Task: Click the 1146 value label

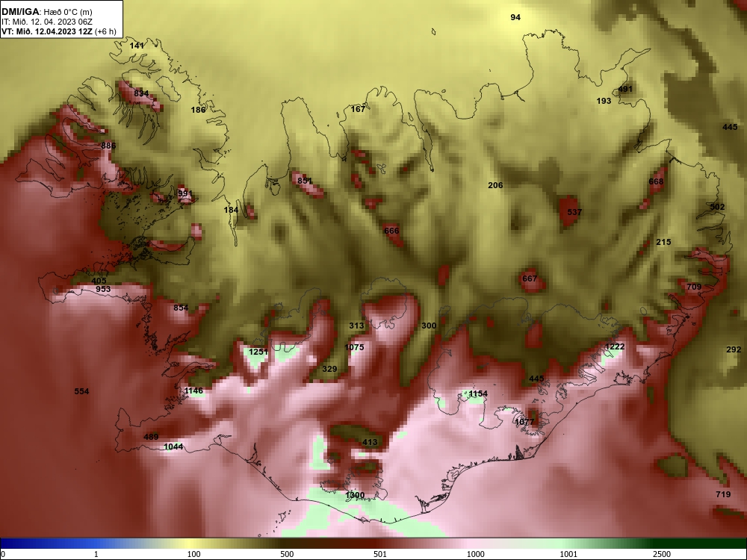Action: click(193, 391)
